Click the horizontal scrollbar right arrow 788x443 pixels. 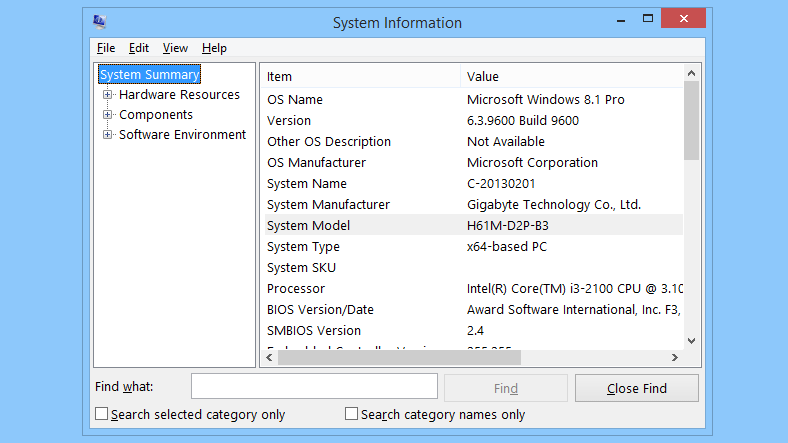click(675, 357)
